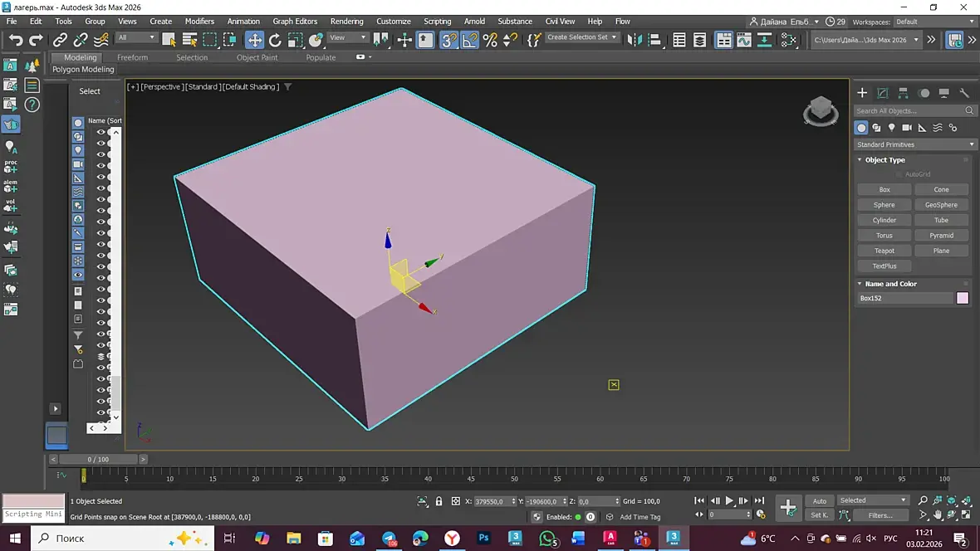Open the Mirror tool
This screenshot has width=980, height=551.
(x=635, y=40)
